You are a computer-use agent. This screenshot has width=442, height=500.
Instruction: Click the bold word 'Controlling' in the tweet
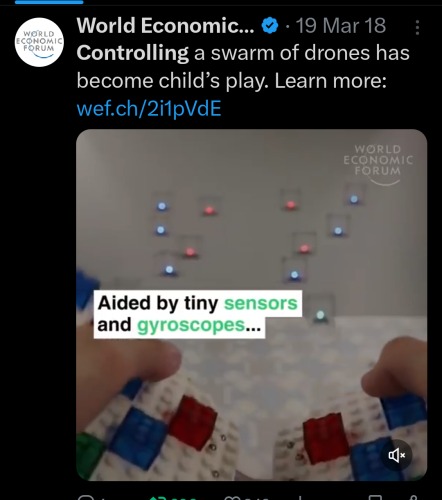(x=133, y=53)
